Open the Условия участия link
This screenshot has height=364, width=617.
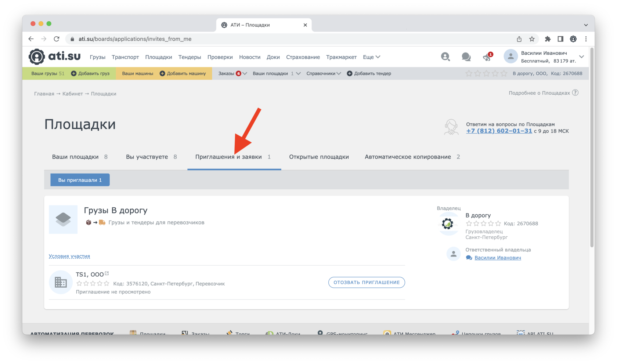click(x=69, y=256)
